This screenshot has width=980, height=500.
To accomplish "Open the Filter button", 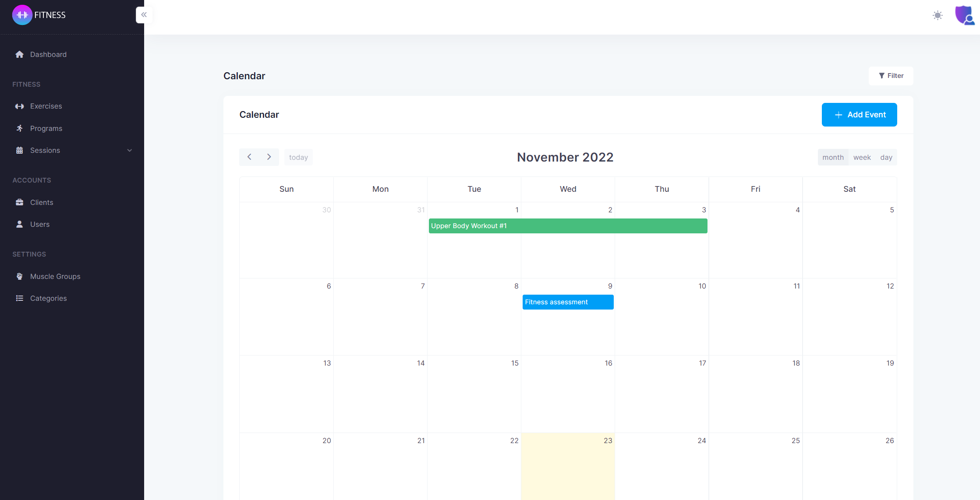I will (891, 76).
